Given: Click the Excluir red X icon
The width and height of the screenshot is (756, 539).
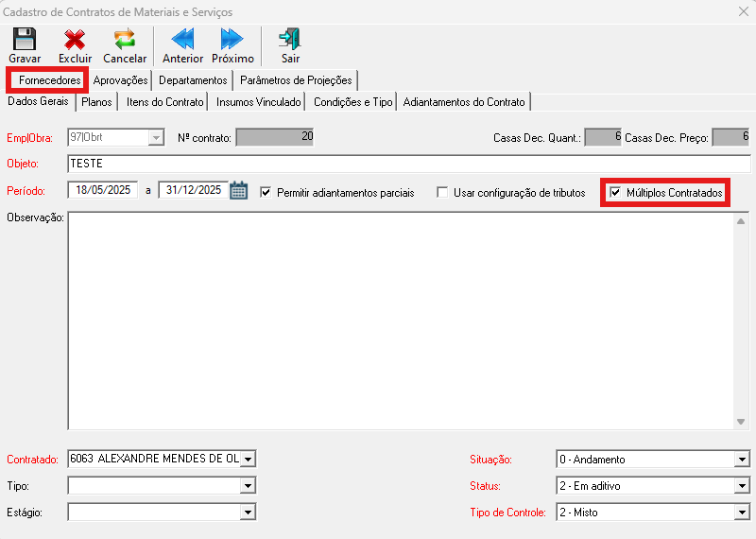Looking at the screenshot, I should [x=75, y=40].
